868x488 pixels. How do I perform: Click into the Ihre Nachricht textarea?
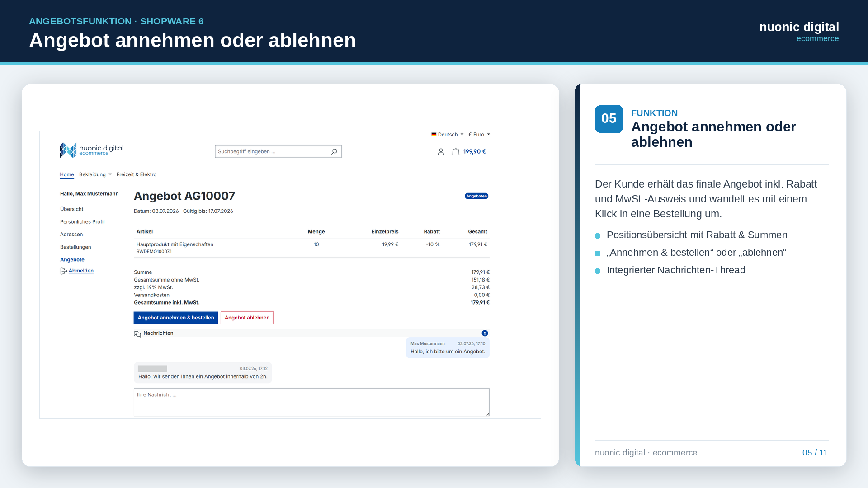click(x=311, y=402)
